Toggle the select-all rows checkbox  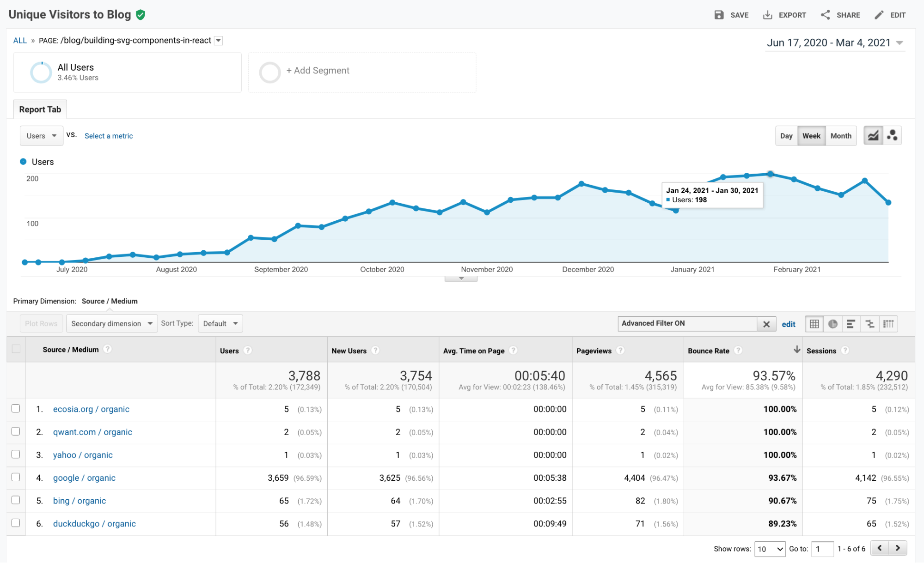pyautogui.click(x=16, y=349)
